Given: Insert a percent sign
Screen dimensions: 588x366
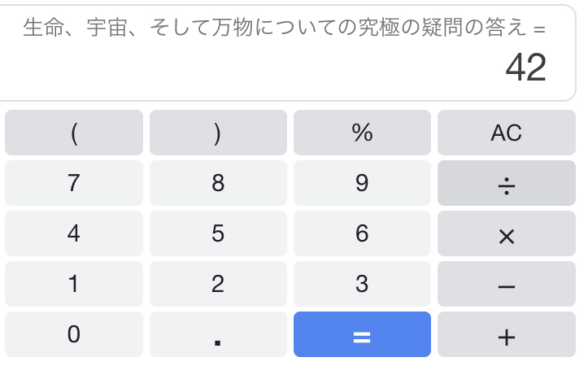Looking at the screenshot, I should pos(362,133).
